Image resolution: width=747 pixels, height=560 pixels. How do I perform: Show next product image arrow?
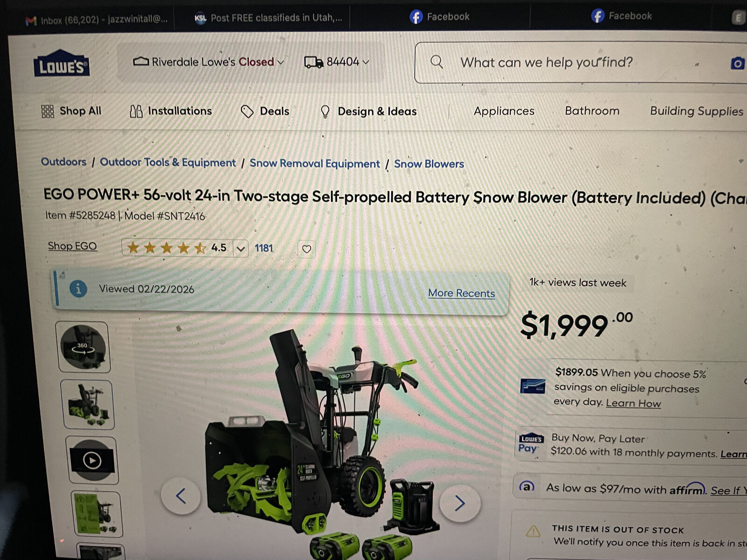460,503
